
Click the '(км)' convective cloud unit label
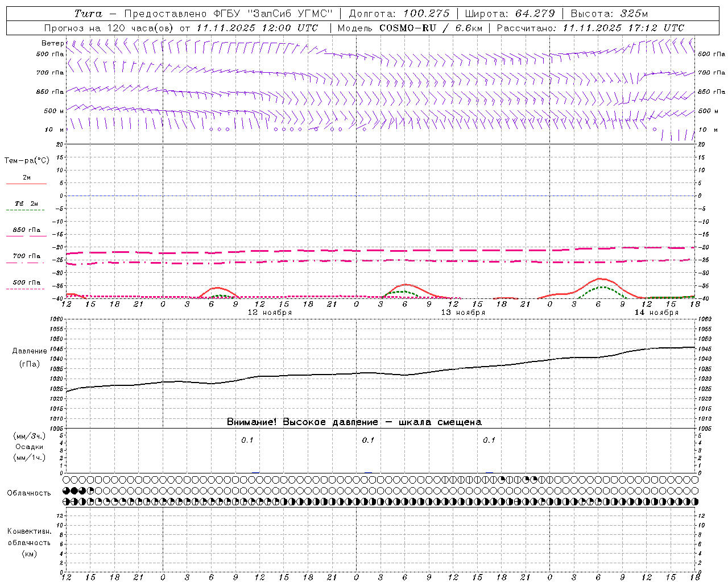(29, 554)
